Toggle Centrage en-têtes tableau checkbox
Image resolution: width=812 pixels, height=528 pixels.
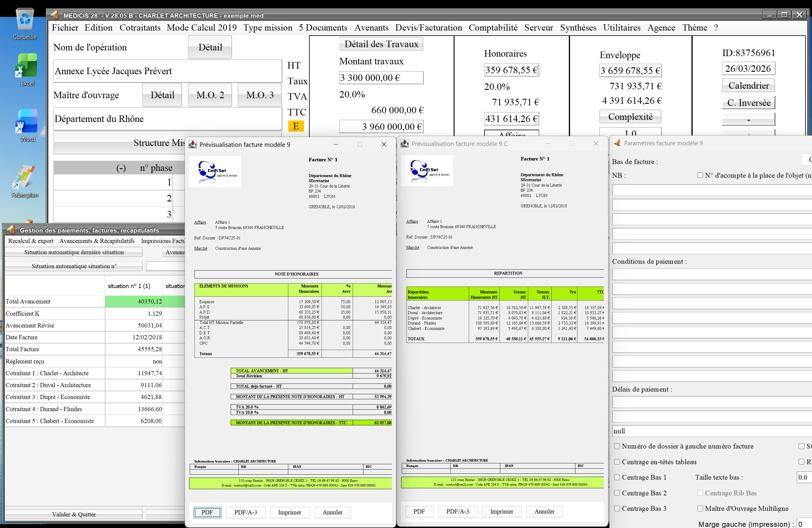[617, 462]
